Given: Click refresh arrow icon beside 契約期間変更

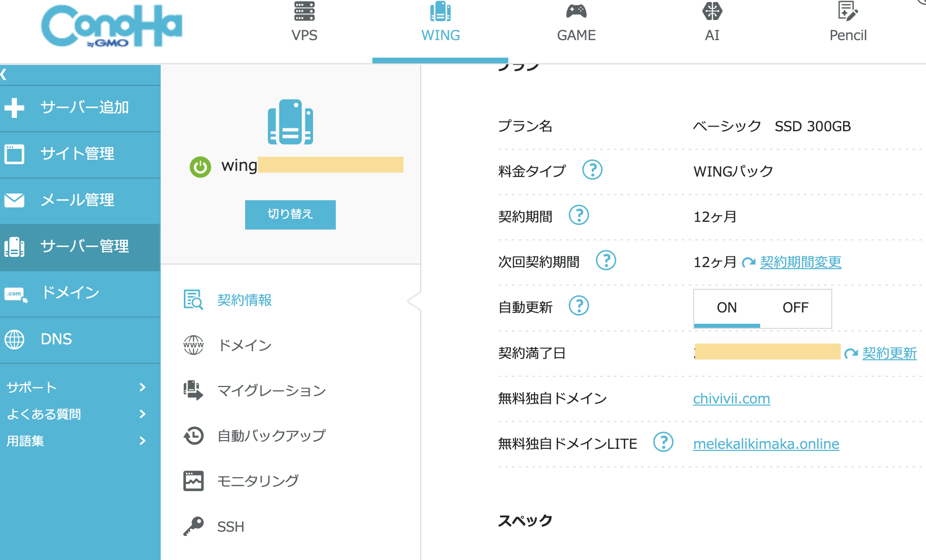Looking at the screenshot, I should point(749,262).
